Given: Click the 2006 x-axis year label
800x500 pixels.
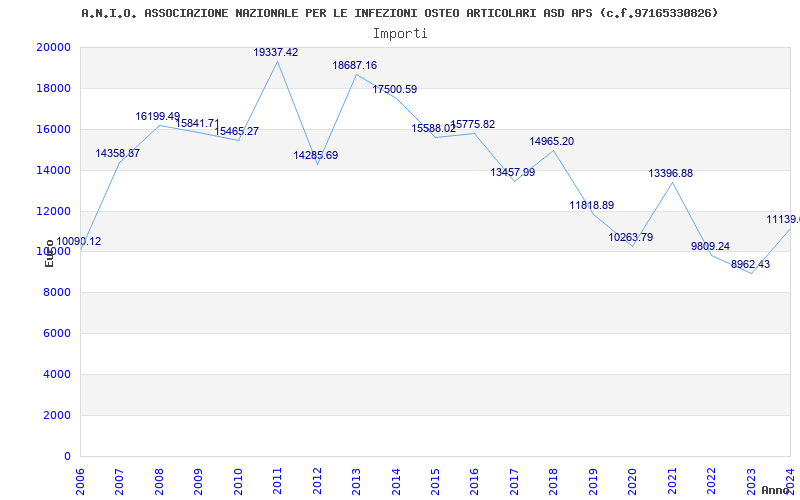Looking at the screenshot, I should [80, 481].
